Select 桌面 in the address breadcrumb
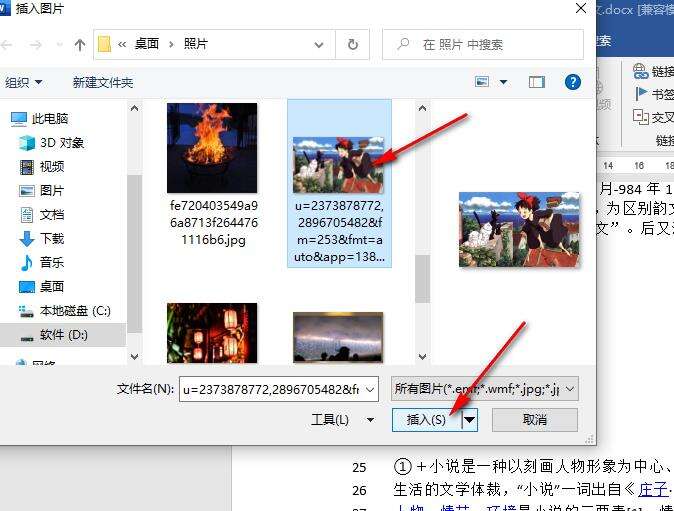This screenshot has width=674, height=511. (x=147, y=44)
